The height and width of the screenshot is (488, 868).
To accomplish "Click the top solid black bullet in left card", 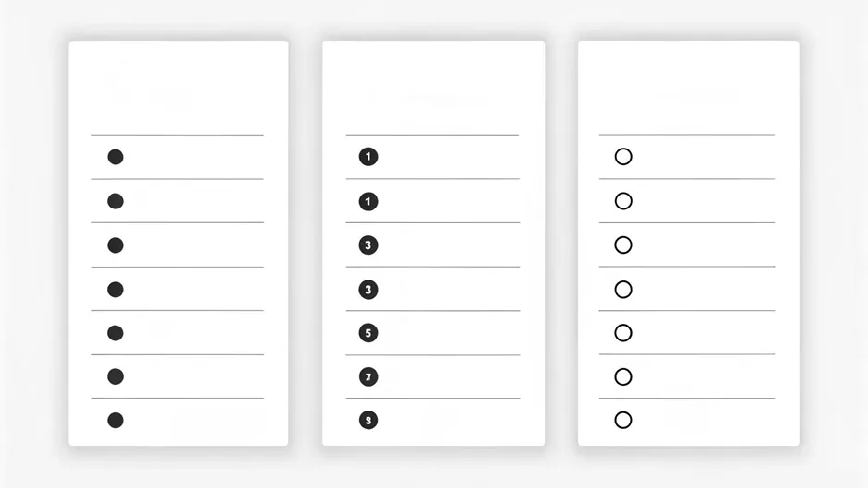I will pyautogui.click(x=115, y=157).
